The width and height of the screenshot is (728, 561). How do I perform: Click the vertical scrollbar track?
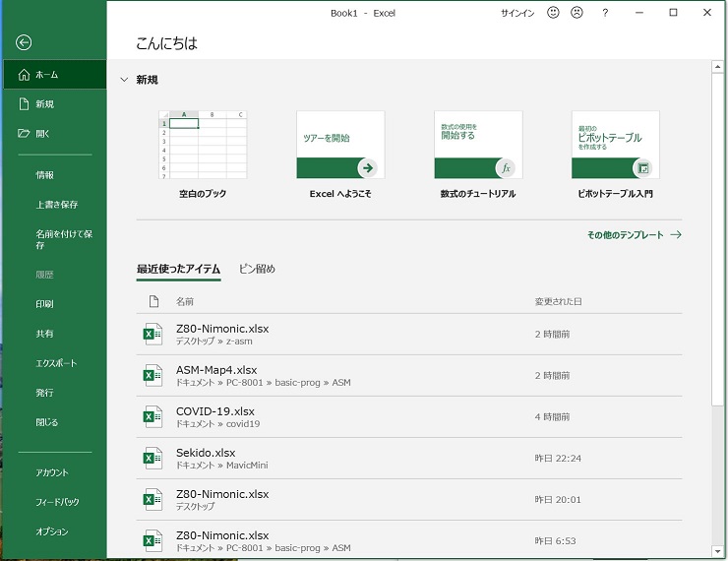[717, 474]
